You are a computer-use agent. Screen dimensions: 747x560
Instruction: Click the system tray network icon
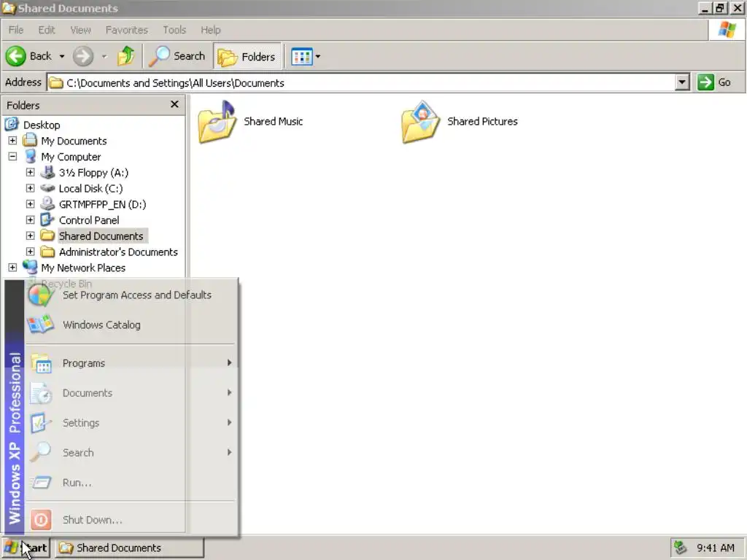coord(681,548)
